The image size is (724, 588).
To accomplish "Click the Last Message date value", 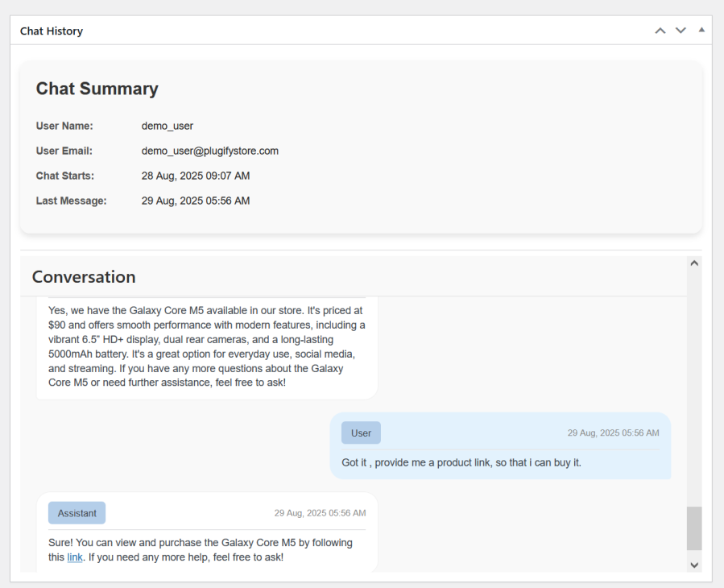I will pos(196,201).
